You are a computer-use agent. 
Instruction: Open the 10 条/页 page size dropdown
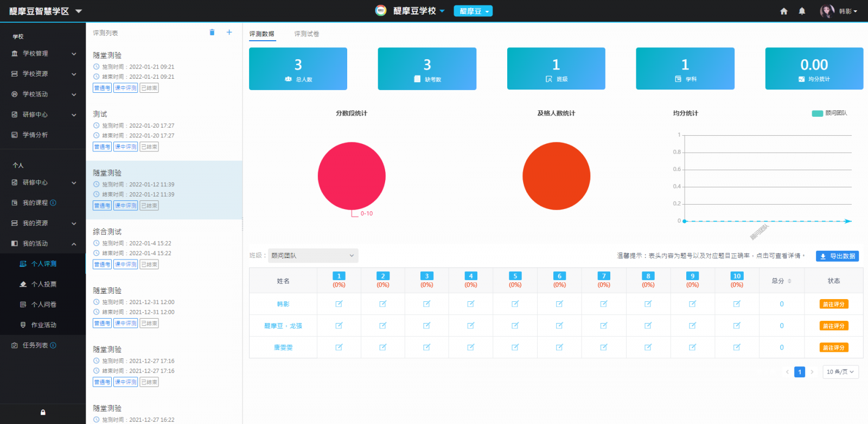(x=840, y=372)
